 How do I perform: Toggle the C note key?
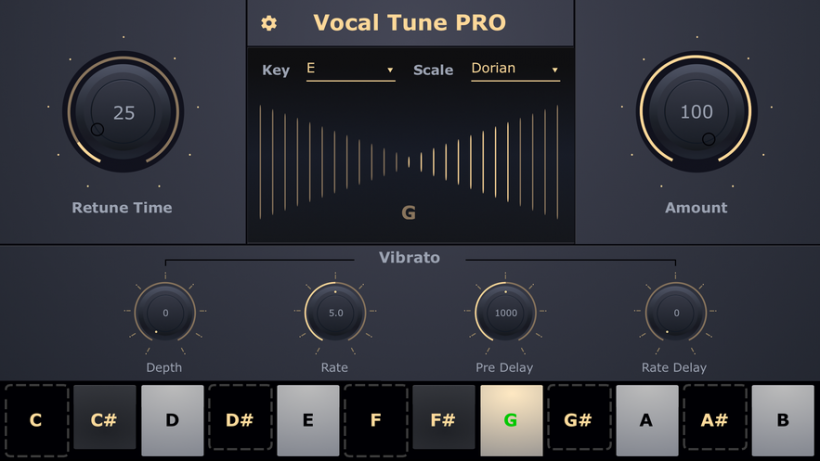click(x=36, y=420)
